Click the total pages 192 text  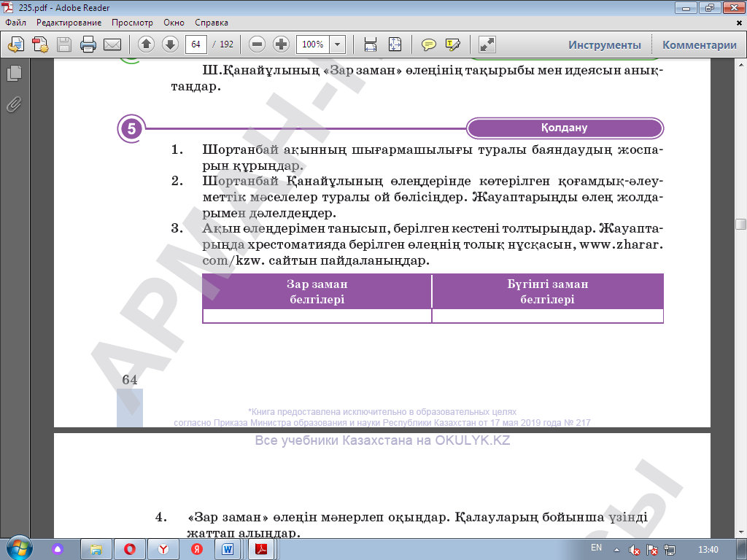pyautogui.click(x=226, y=44)
